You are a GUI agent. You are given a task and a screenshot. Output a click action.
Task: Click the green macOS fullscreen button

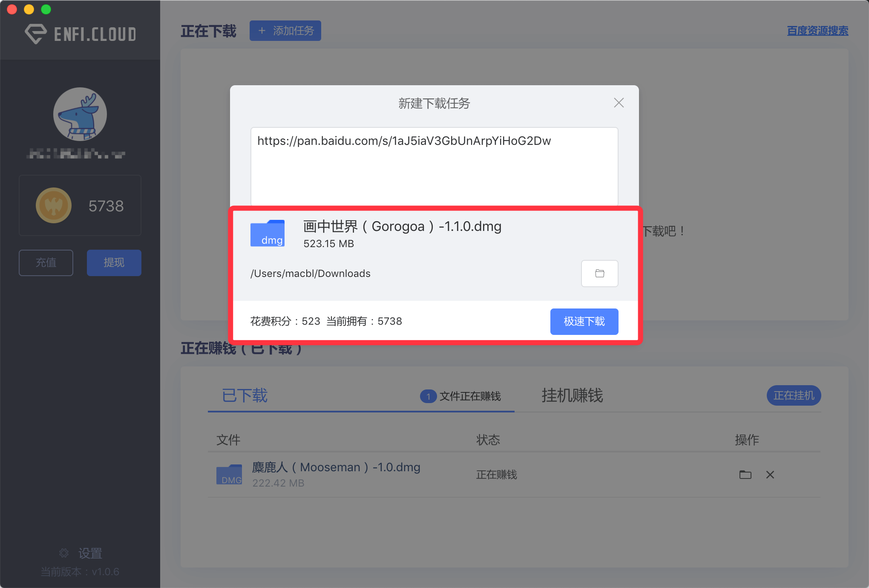click(46, 9)
